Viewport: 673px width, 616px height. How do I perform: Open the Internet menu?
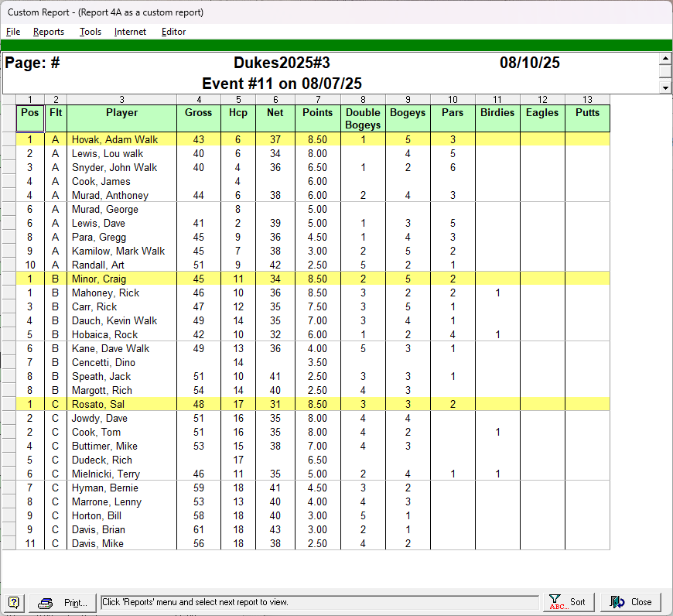[x=130, y=32]
